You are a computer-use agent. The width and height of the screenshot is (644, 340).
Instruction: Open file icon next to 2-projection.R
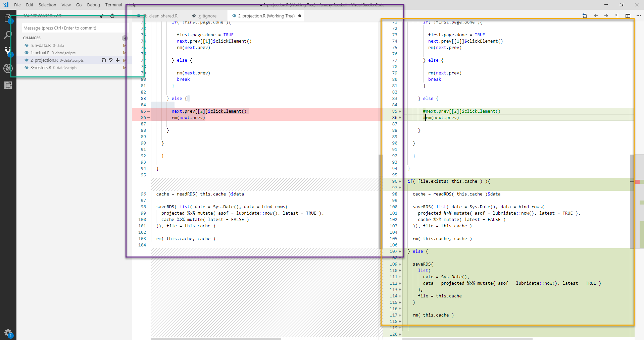(104, 60)
